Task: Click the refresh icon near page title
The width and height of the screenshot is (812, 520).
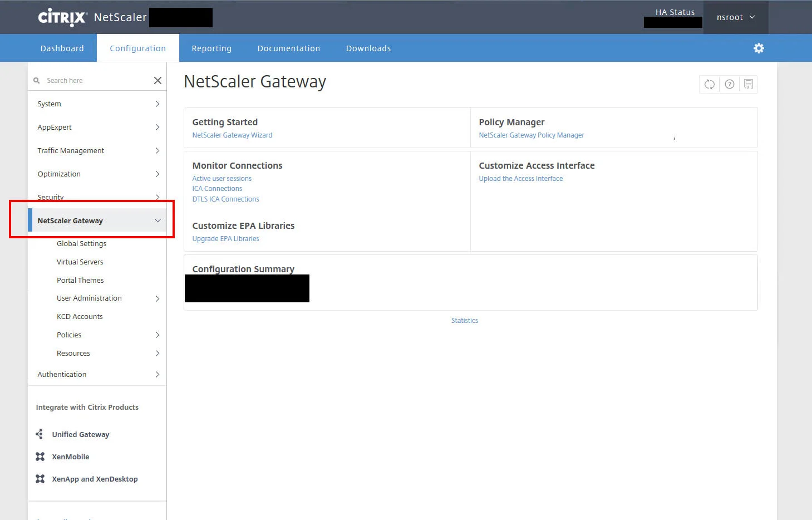Action: point(709,84)
